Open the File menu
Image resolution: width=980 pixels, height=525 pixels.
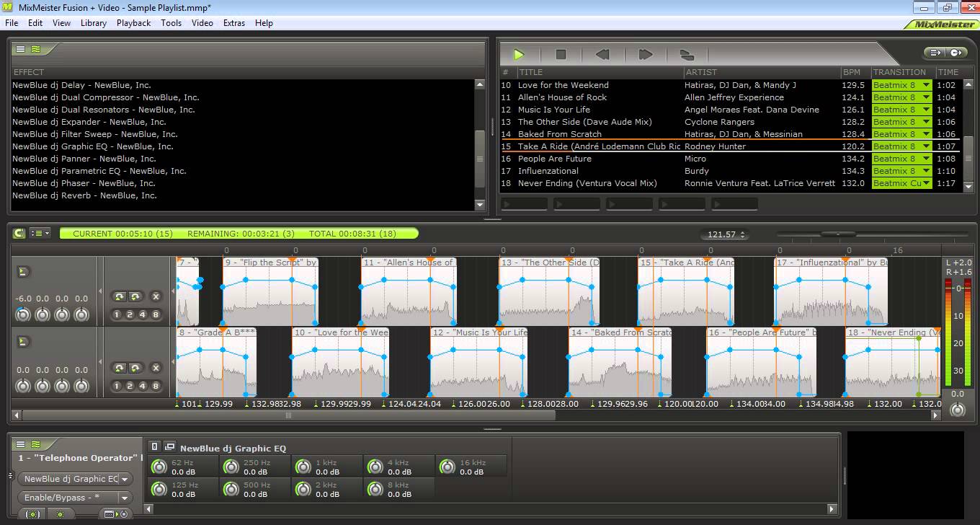(12, 23)
